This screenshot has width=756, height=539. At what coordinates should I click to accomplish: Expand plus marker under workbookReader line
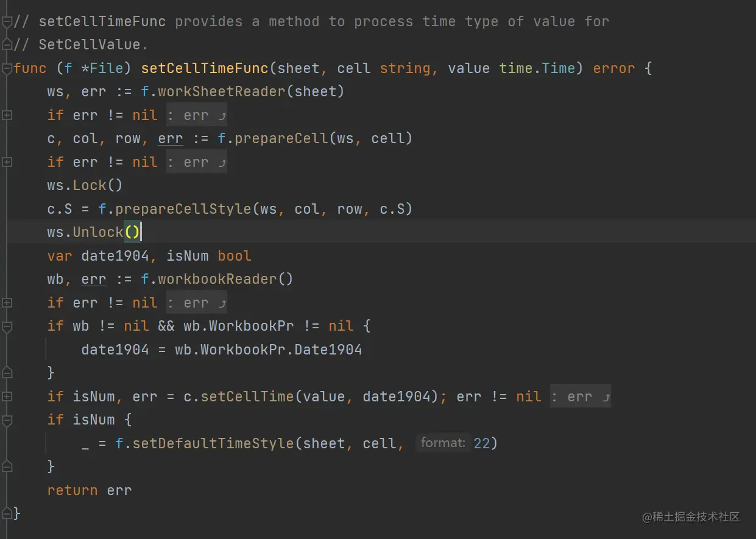click(x=7, y=303)
